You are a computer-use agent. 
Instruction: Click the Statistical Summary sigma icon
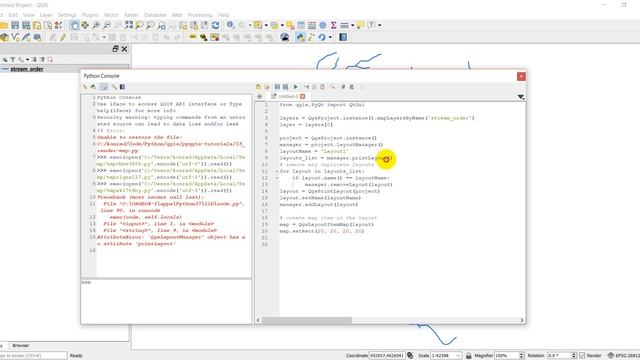pos(333,25)
